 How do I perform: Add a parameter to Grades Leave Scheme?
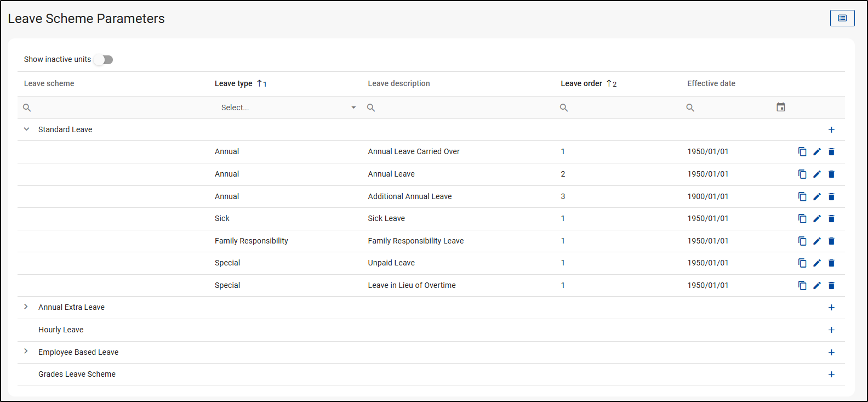click(x=831, y=375)
